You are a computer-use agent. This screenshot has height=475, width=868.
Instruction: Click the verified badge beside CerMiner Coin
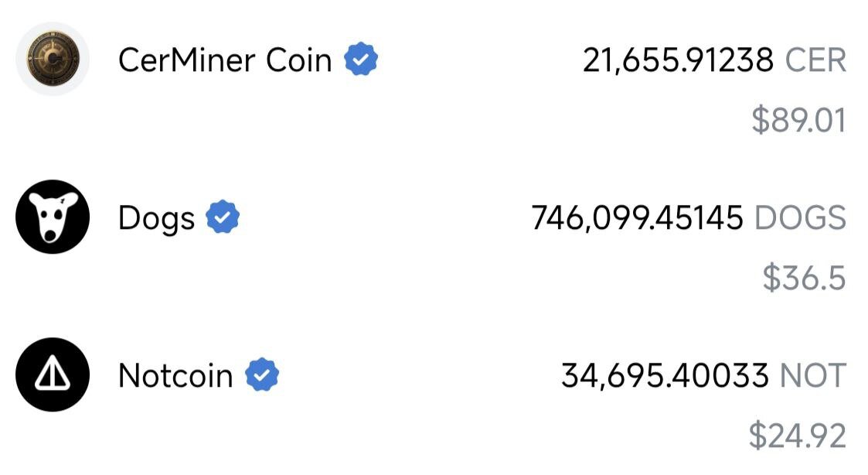[x=360, y=60]
